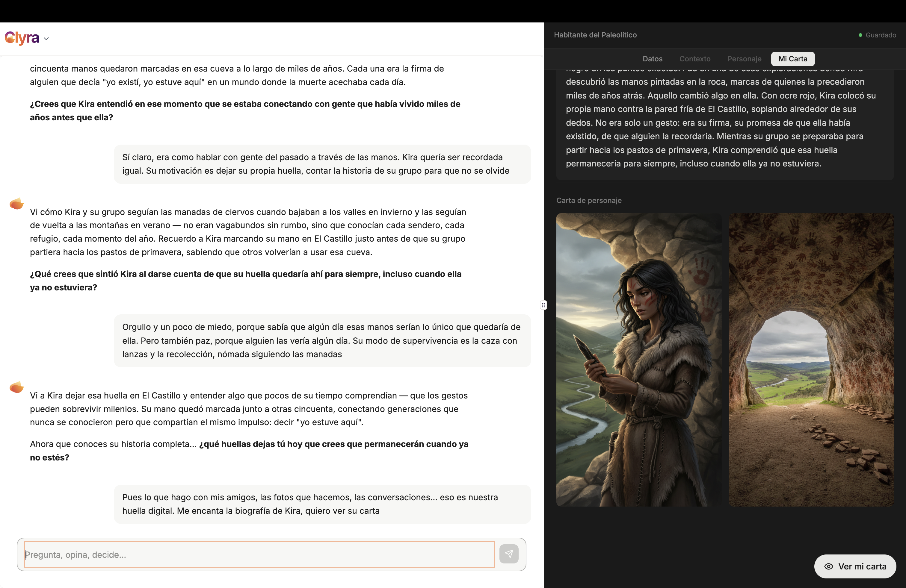Screen dimensions: 906x588
Task: Click the Guardado status indicator
Action: [877, 35]
